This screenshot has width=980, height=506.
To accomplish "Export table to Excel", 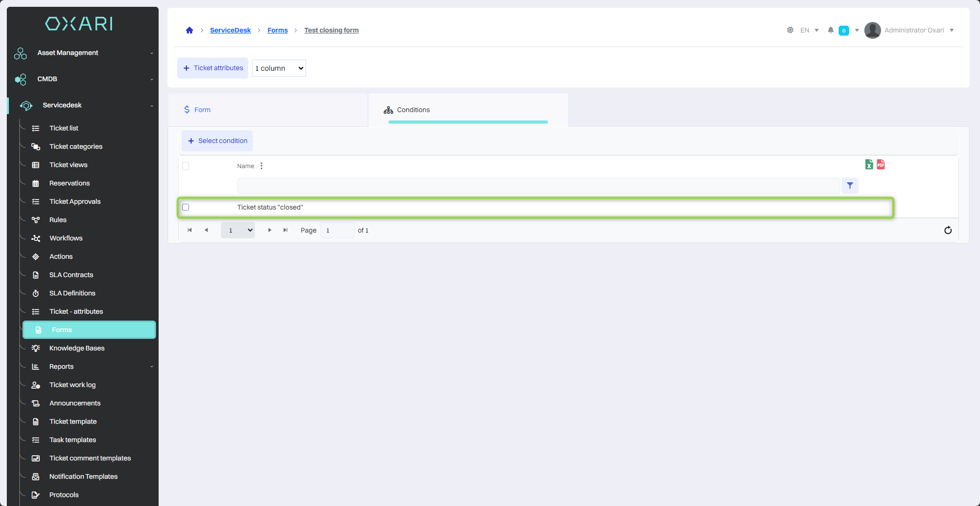I will 869,164.
